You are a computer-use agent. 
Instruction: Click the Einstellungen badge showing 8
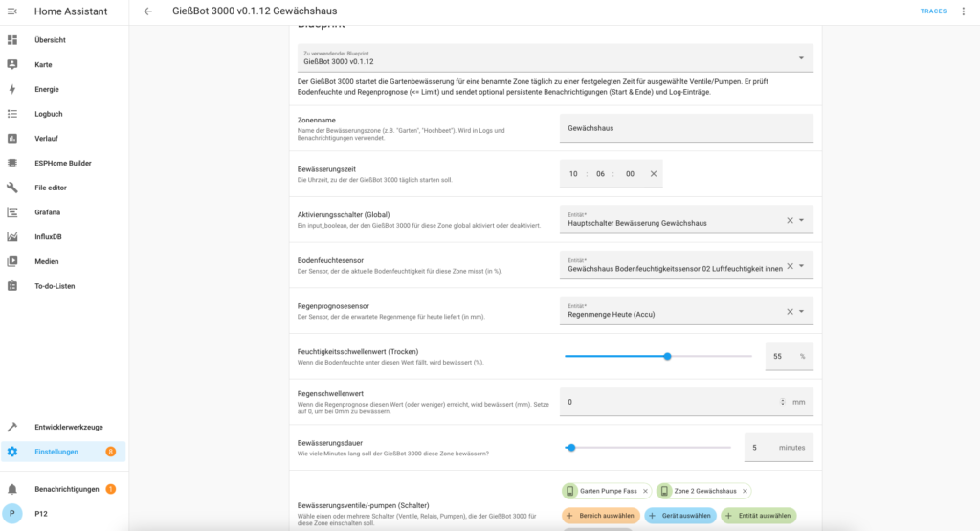[x=111, y=452]
